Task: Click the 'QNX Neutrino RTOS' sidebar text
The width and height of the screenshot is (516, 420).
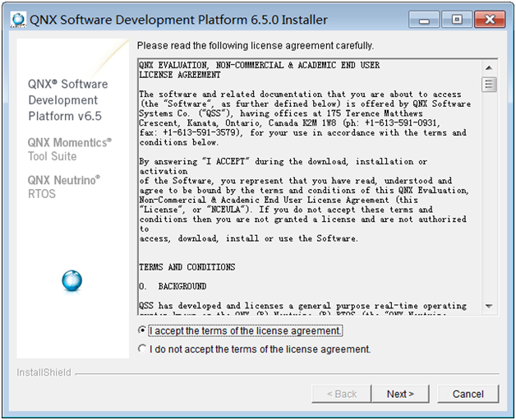Action: click(x=64, y=187)
